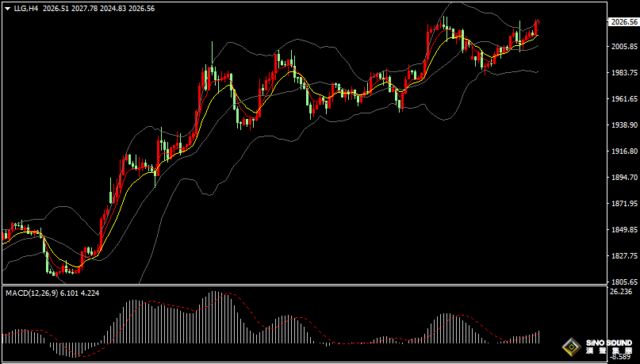Click the 1871.95 price axis label
This screenshot has height=364, width=640.
(x=623, y=204)
